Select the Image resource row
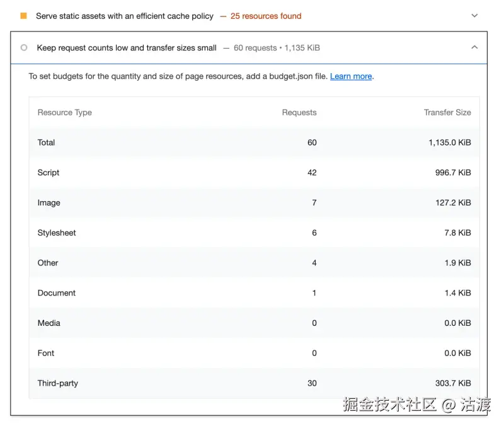Viewport: 504px width, 426px height. coord(49,203)
